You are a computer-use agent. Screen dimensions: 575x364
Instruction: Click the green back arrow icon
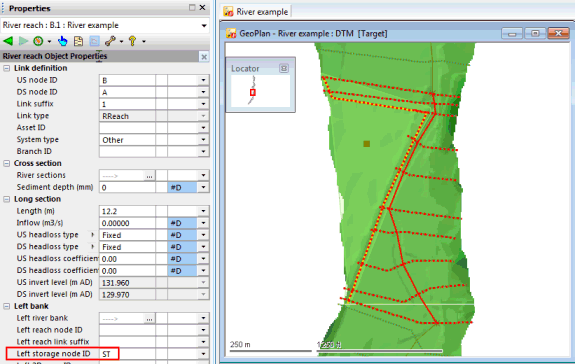(8, 41)
